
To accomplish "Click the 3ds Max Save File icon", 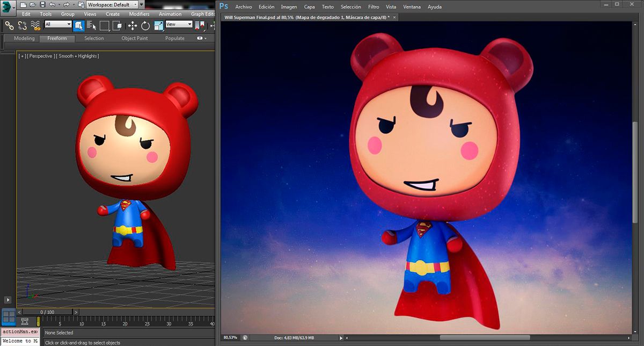I will click(x=42, y=4).
